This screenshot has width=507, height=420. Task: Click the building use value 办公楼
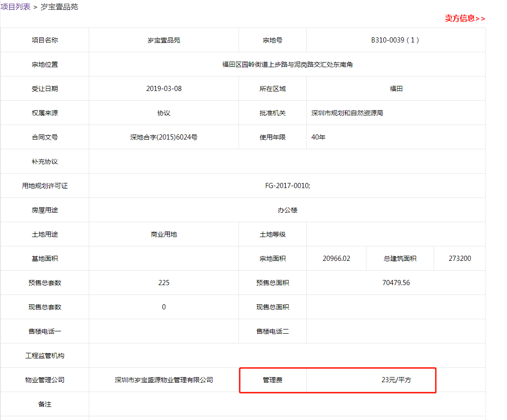tap(287, 210)
